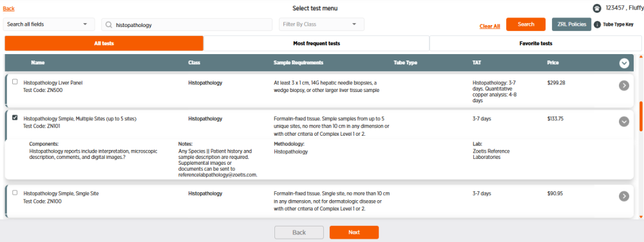Click the Histopathology Liver Panel name
The width and height of the screenshot is (644, 242).
[x=53, y=82]
